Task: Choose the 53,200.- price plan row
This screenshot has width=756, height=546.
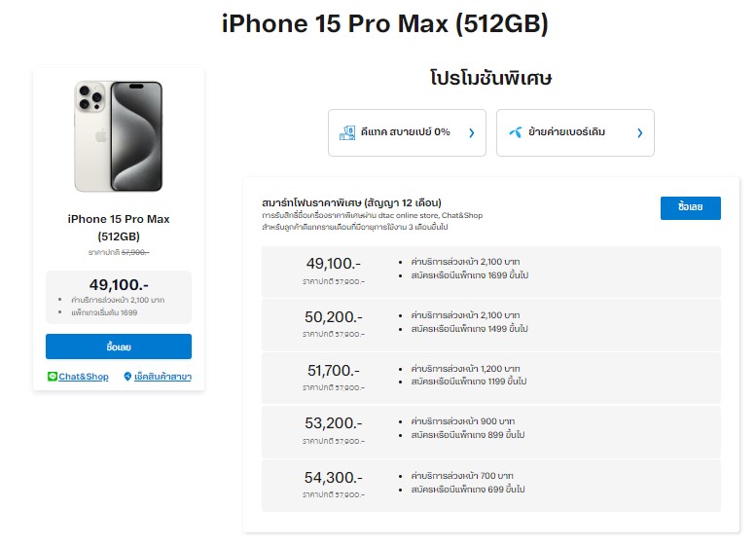Action: 490,432
